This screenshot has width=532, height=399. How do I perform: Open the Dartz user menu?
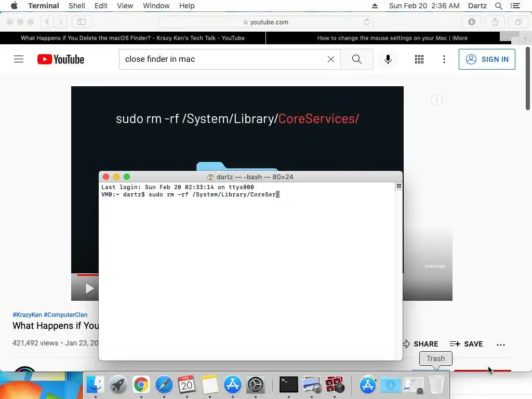pos(477,6)
